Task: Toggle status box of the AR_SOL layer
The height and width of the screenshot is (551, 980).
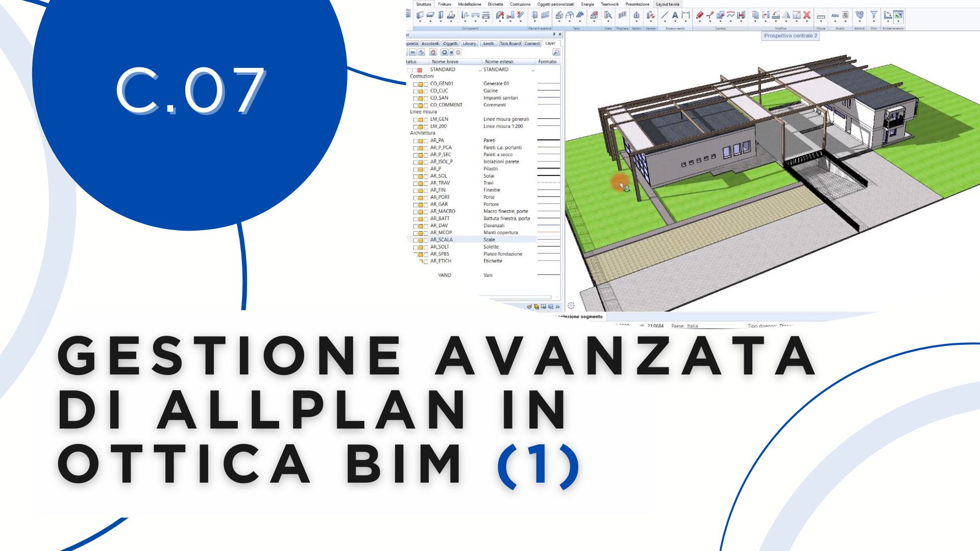Action: 421,177
